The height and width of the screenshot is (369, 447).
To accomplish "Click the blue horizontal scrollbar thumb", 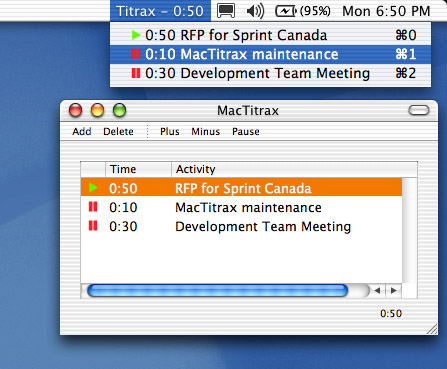I will [217, 291].
